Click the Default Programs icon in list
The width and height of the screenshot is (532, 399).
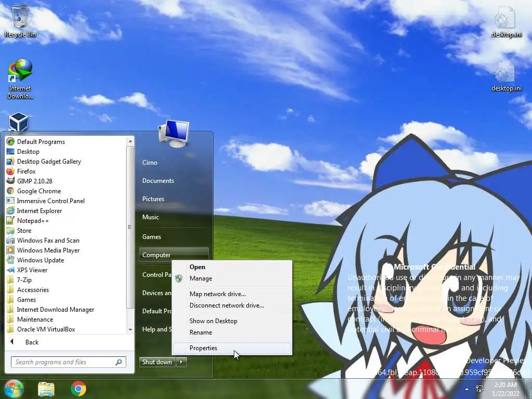[x=10, y=141]
